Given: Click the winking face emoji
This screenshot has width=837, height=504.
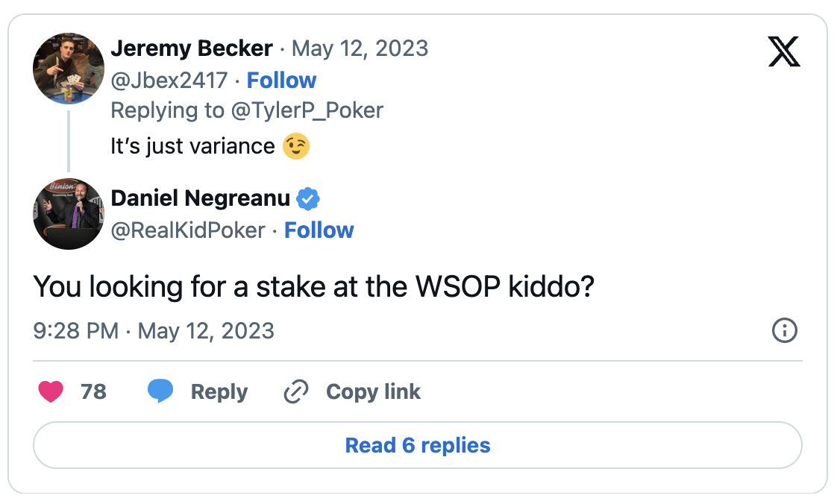Looking at the screenshot, I should tap(296, 146).
